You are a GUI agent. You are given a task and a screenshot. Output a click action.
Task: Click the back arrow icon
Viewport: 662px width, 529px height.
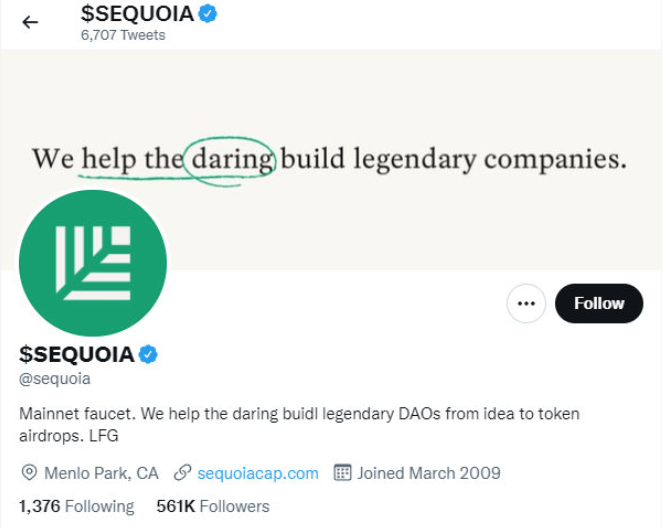pos(30,22)
